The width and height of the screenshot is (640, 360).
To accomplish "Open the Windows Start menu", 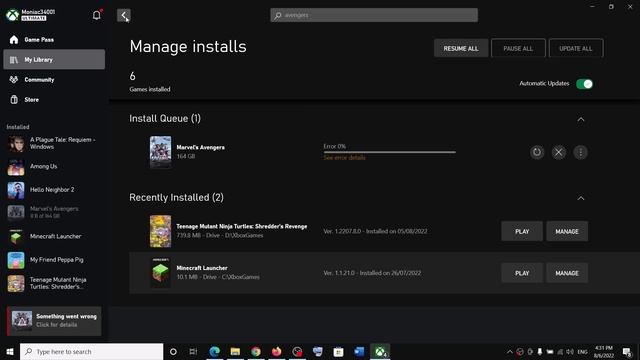I will 10,351.
